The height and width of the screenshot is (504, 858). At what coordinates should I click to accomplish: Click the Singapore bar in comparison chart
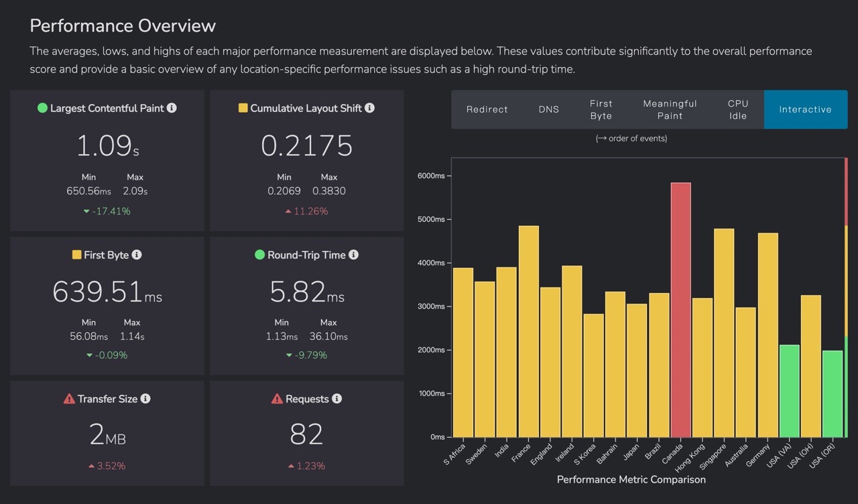(x=724, y=333)
